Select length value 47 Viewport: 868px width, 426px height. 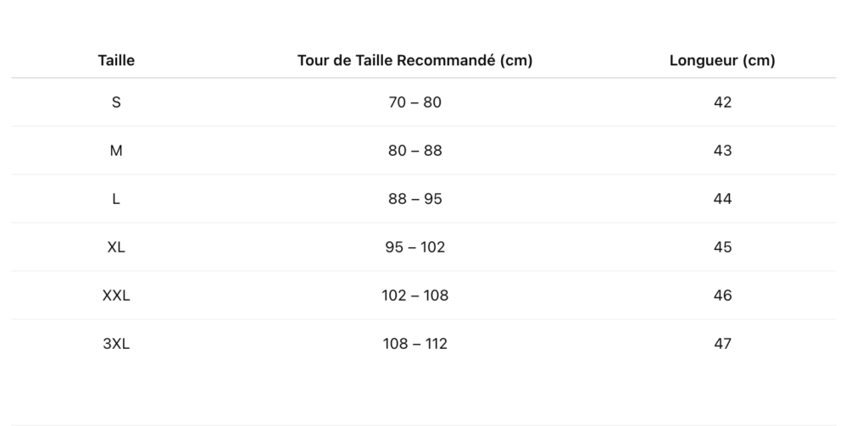[x=722, y=344]
